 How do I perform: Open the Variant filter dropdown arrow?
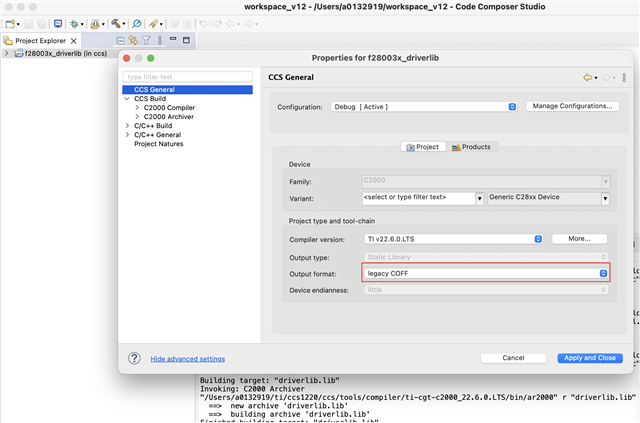click(480, 199)
